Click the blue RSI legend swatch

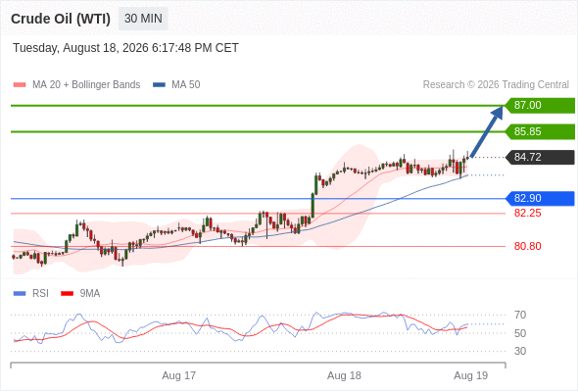point(20,294)
